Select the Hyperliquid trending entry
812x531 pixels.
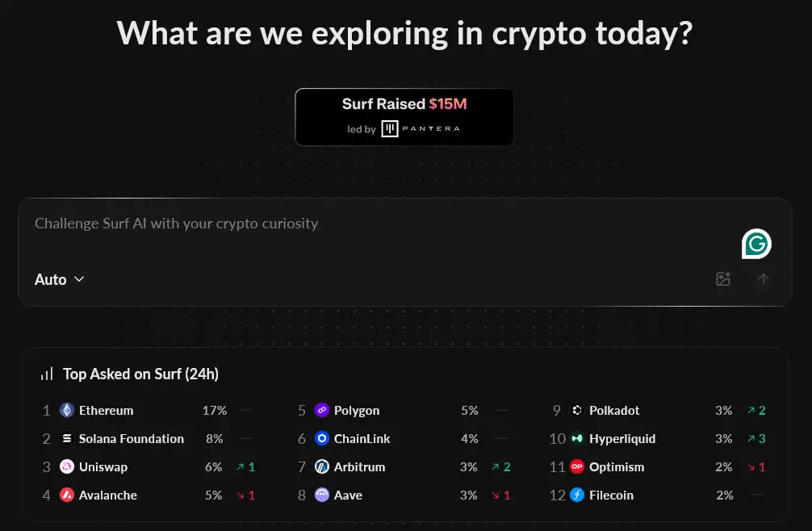pyautogui.click(x=622, y=439)
